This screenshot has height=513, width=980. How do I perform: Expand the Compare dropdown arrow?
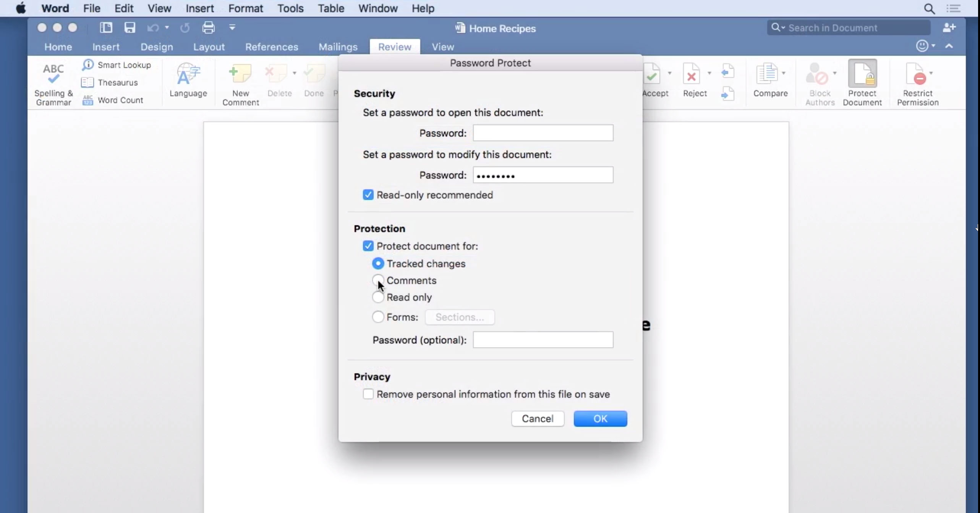783,73
